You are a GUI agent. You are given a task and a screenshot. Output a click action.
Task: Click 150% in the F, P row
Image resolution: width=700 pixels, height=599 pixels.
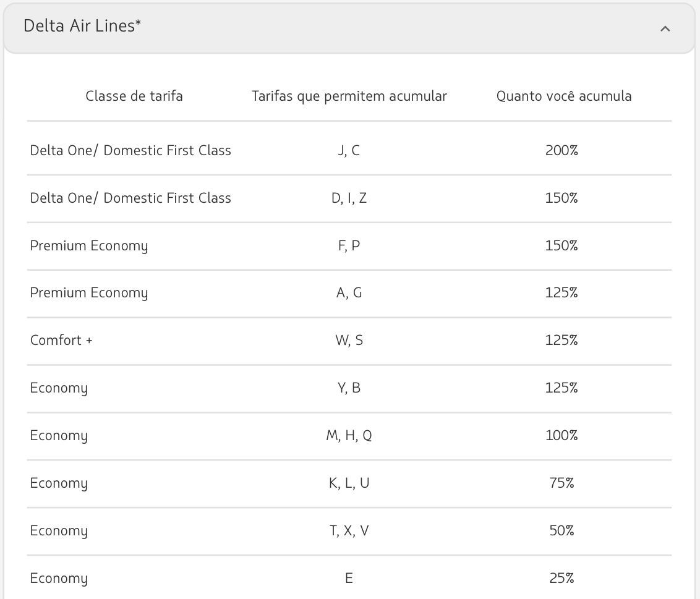561,245
